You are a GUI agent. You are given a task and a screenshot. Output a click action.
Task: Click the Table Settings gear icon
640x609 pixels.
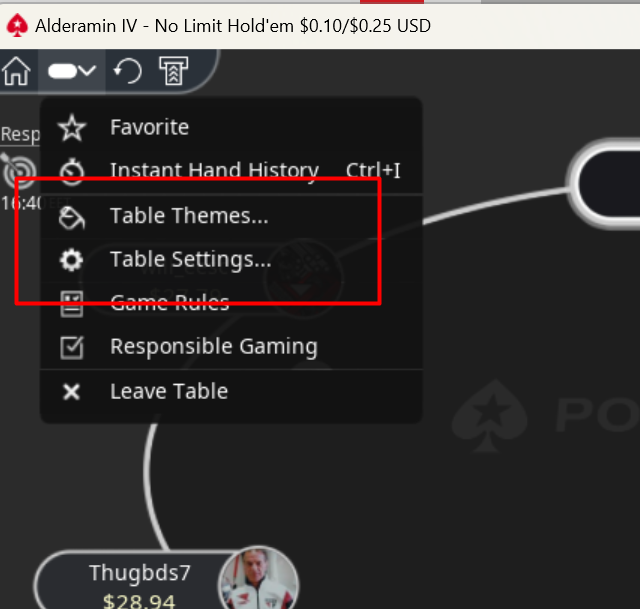point(72,260)
